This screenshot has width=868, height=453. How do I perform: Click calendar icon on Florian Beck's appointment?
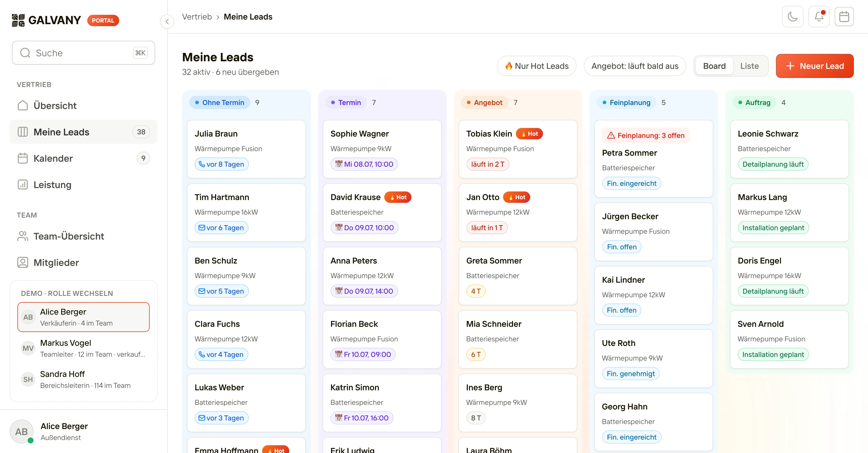point(339,354)
